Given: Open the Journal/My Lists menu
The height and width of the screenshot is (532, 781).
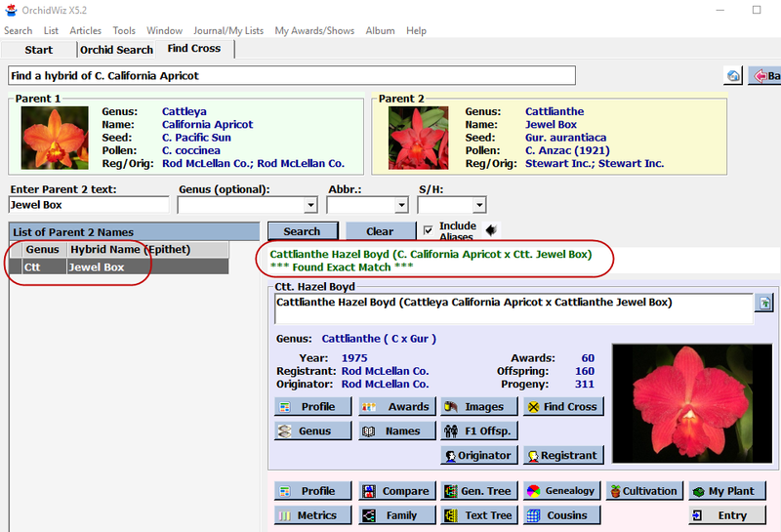Looking at the screenshot, I should [x=228, y=30].
